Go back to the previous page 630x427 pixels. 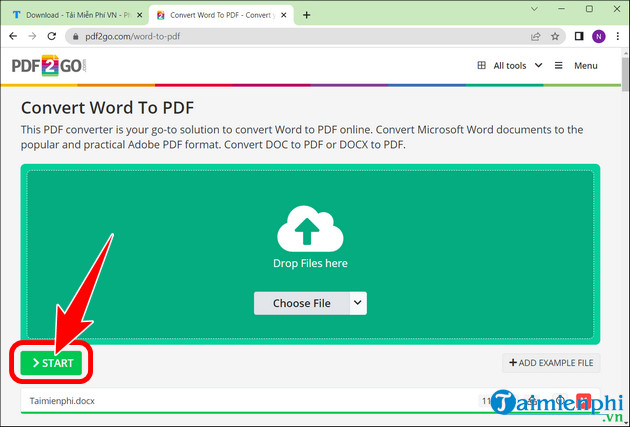[x=13, y=37]
